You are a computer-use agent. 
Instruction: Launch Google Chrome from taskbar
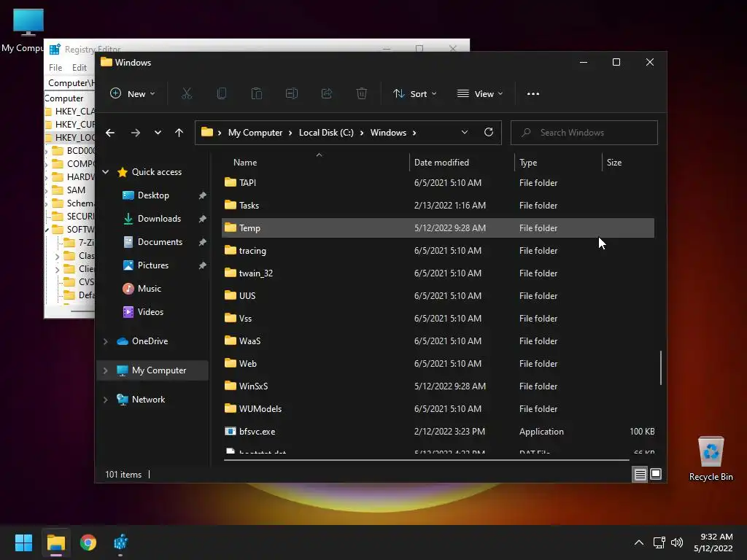click(88, 542)
